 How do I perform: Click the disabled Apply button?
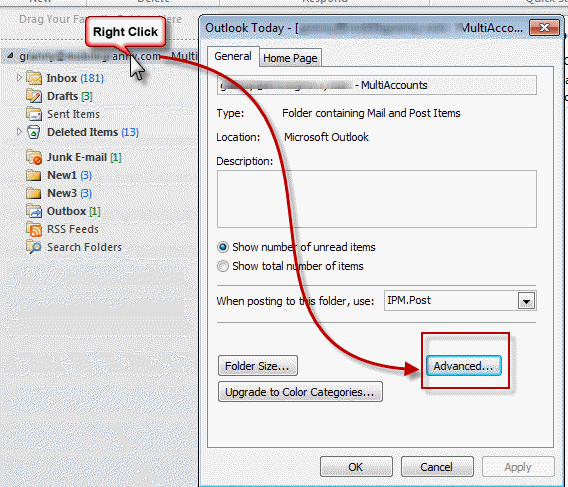pyautogui.click(x=518, y=467)
